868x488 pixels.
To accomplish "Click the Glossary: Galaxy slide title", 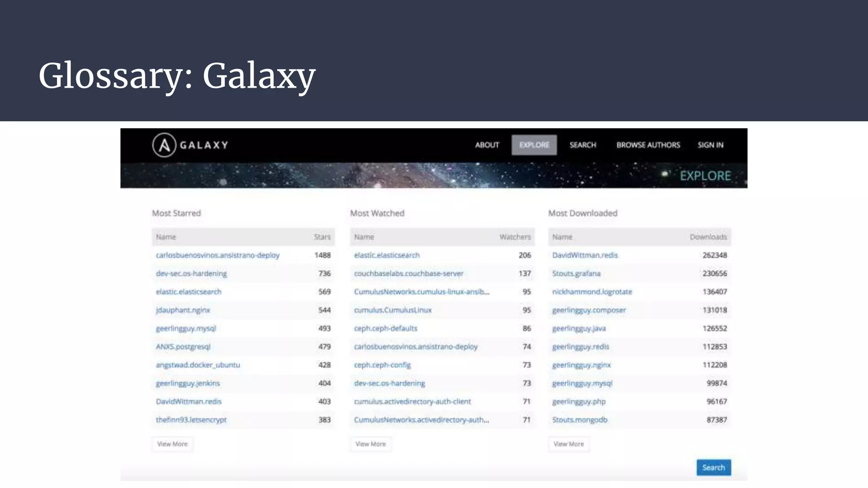I will (177, 76).
